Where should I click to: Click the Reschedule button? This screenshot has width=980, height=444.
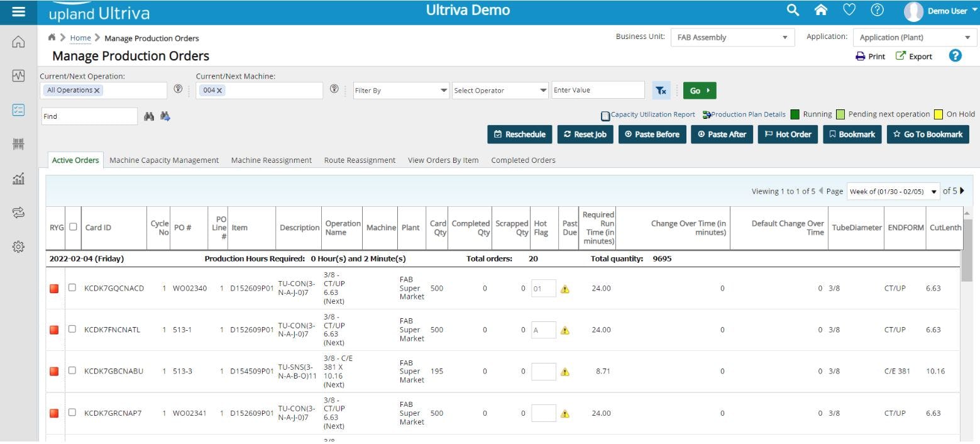(x=519, y=134)
